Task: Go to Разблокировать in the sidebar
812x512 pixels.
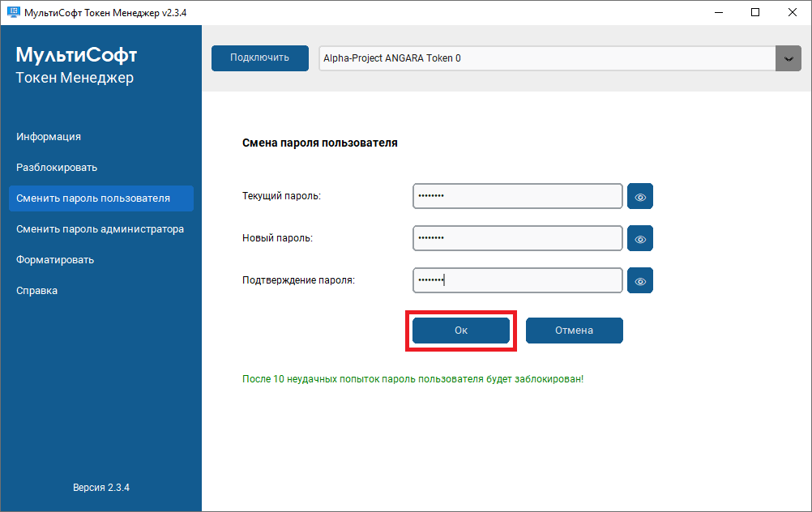Action: click(57, 168)
